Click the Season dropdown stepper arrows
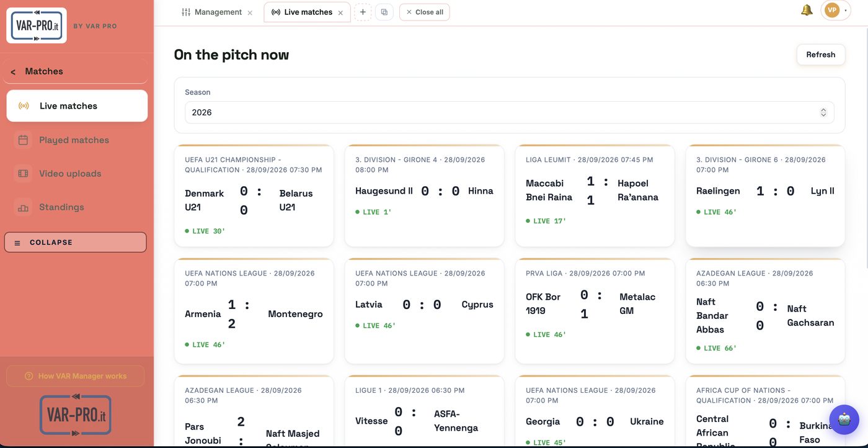This screenshot has height=448, width=868. pos(823,112)
